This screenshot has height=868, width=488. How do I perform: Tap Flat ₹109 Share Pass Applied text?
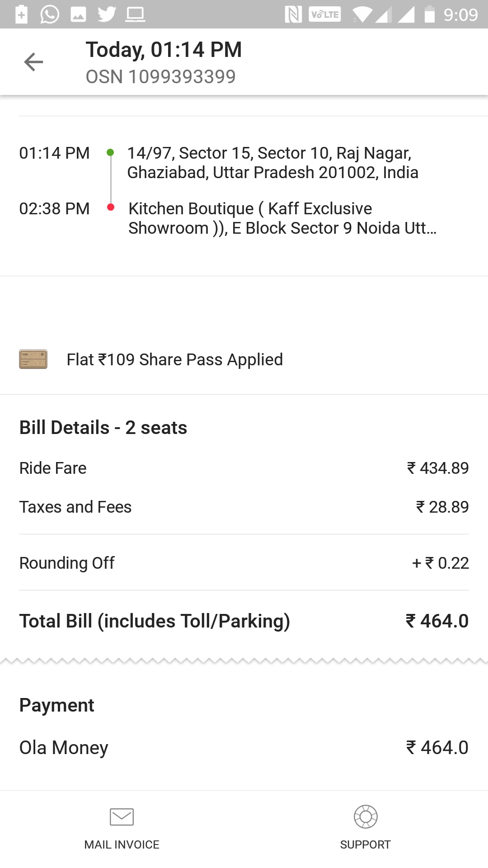[174, 360]
